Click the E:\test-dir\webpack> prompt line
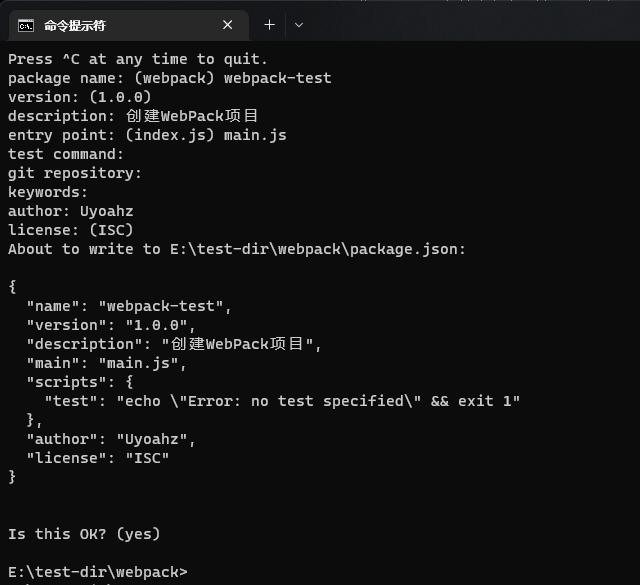640x585 pixels. click(x=98, y=572)
